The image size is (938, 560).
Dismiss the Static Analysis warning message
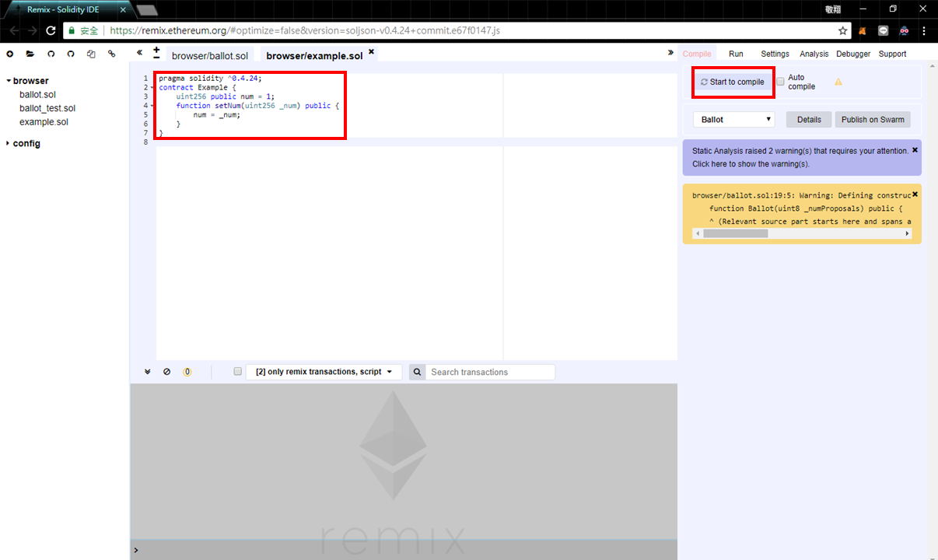(915, 149)
